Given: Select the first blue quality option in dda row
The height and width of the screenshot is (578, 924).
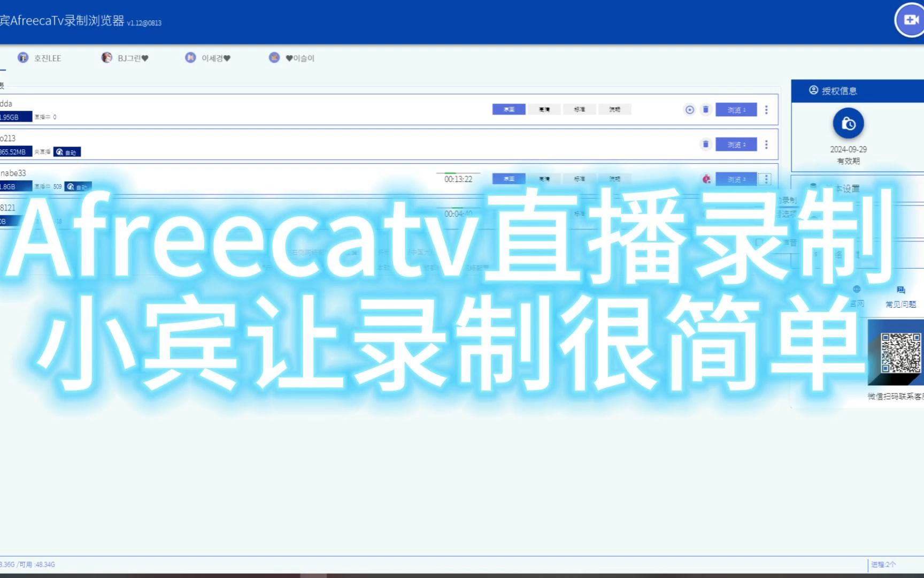Looking at the screenshot, I should (509, 109).
